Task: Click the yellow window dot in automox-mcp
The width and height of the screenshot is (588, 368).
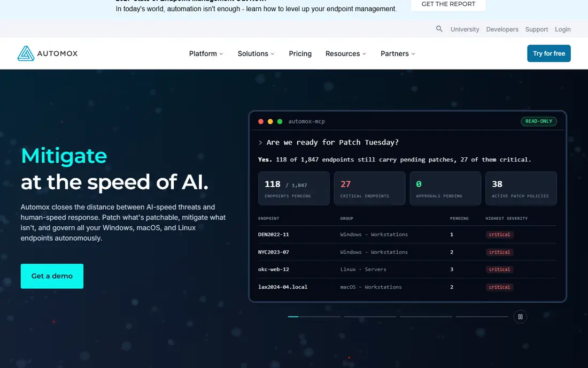Action: (x=270, y=121)
